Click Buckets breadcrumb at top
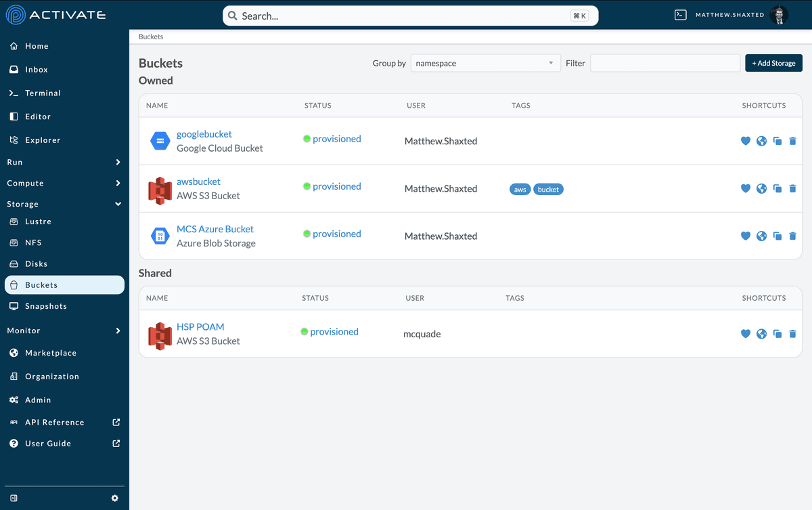The image size is (812, 510). [x=151, y=37]
